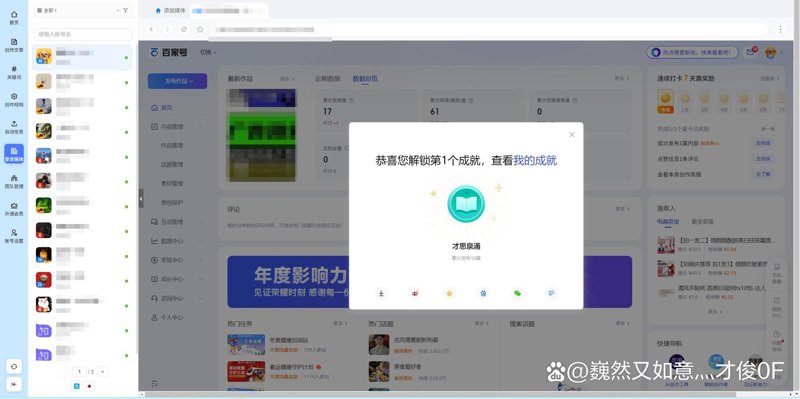The image size is (800, 399).
Task: Share achievement via yellow star Qzone icon
Action: [x=449, y=293]
